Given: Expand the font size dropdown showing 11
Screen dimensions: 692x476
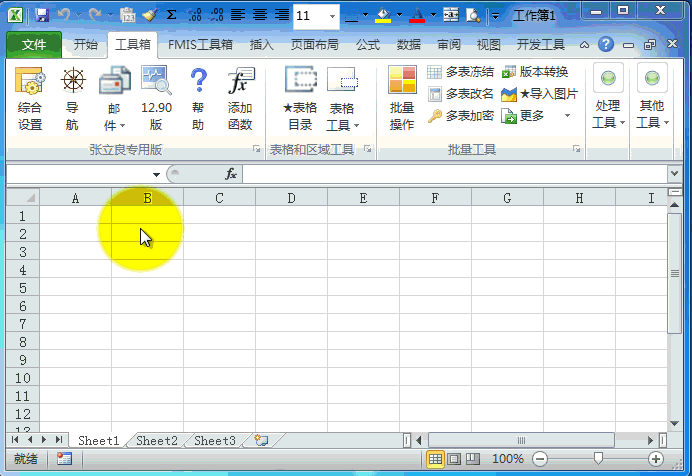Looking at the screenshot, I should pos(332,16).
